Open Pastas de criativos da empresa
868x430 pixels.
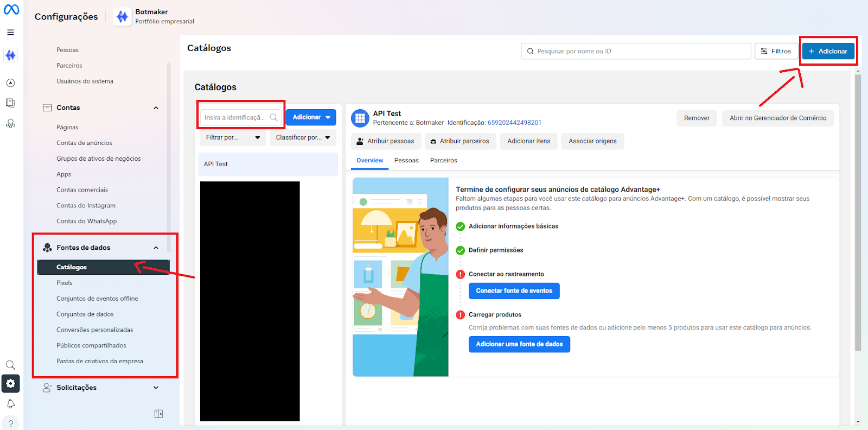(x=100, y=361)
